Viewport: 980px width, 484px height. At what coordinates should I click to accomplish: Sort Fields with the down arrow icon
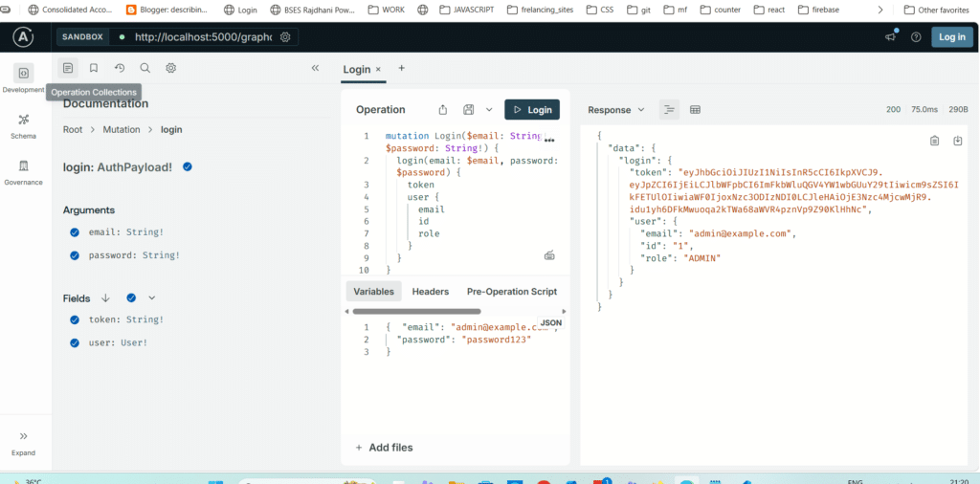pyautogui.click(x=105, y=297)
